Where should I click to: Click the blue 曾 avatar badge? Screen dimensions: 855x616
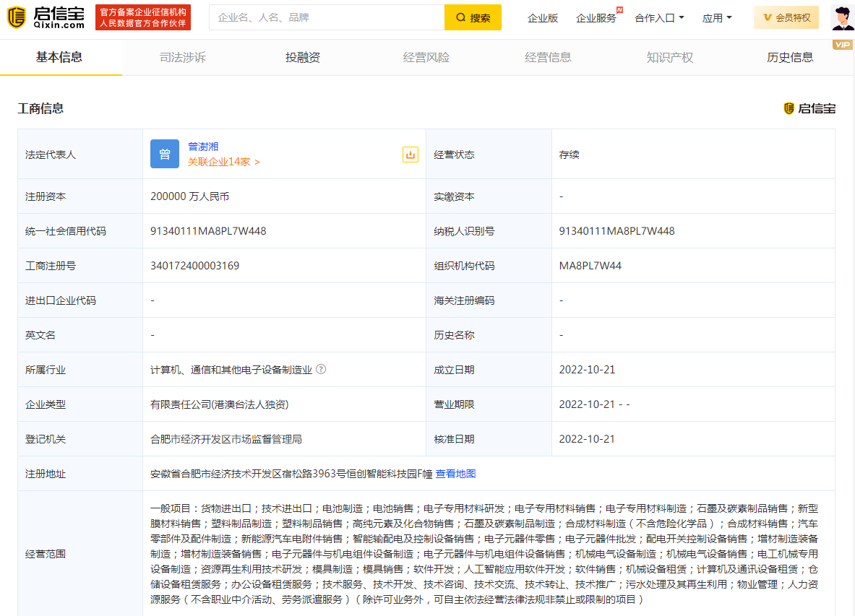[165, 154]
